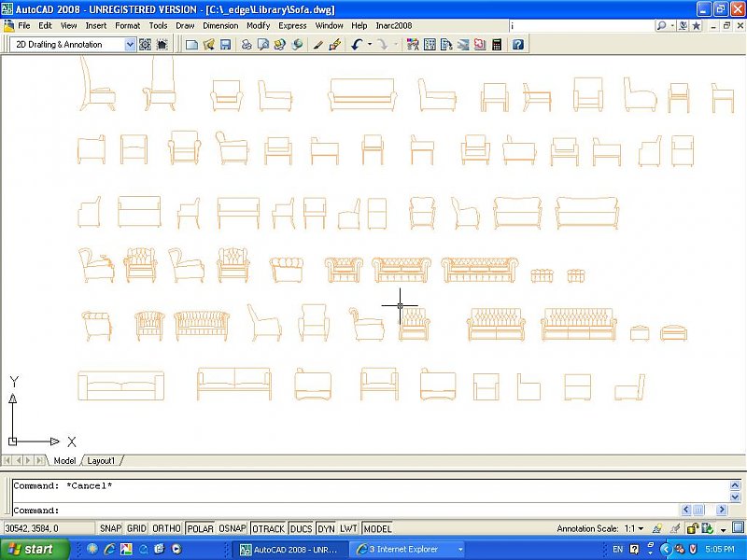Click the EN language indicator in tray
Image resolution: width=747 pixels, height=560 pixels.
[x=618, y=550]
